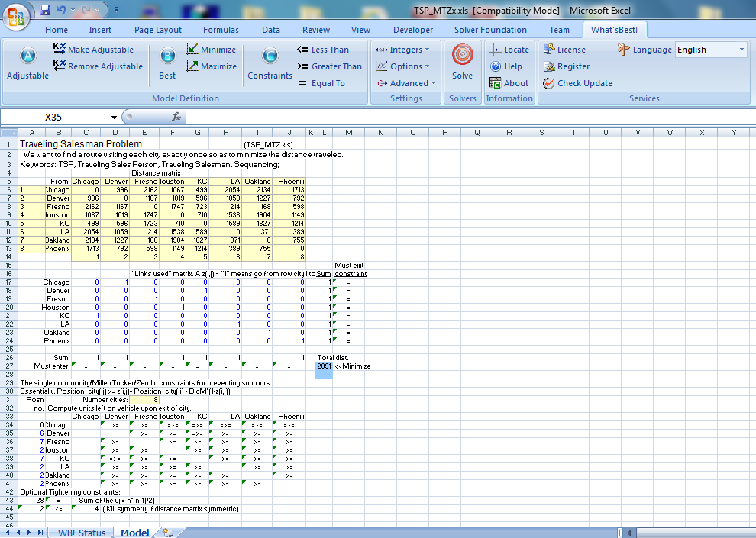Switch to the Solver Foundation tab
Image resolution: width=756 pixels, height=538 pixels.
490,30
